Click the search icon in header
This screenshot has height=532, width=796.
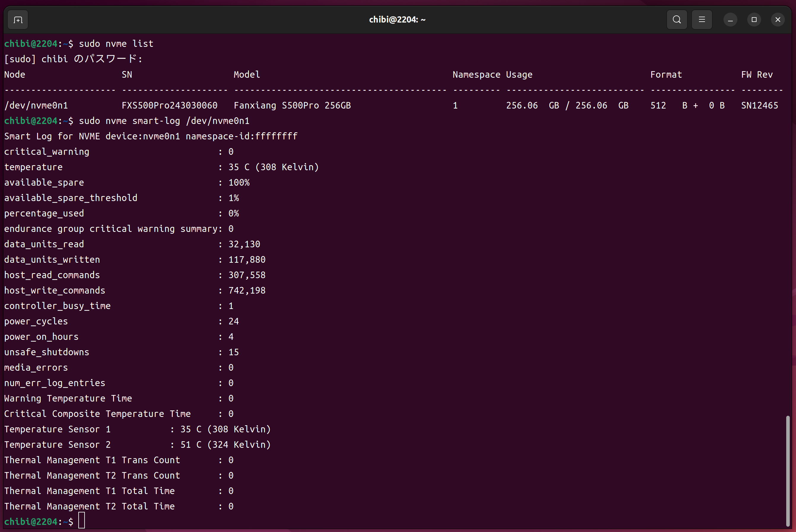pos(676,20)
